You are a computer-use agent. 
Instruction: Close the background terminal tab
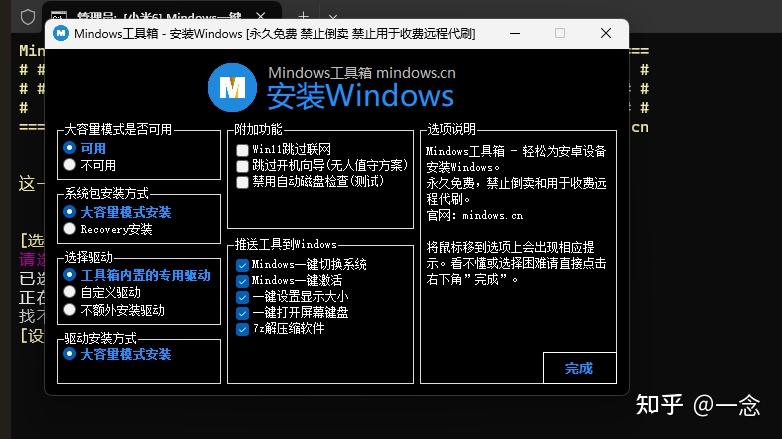point(260,16)
